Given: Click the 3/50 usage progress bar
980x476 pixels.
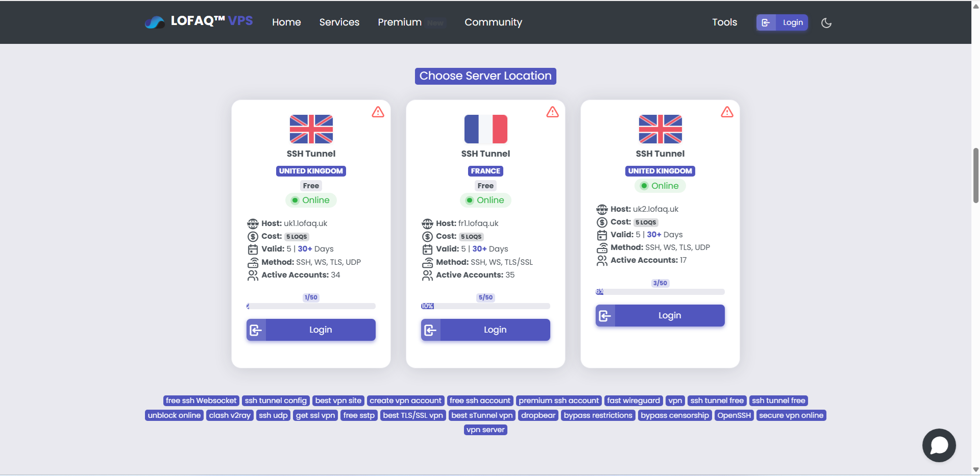Looking at the screenshot, I should [660, 292].
